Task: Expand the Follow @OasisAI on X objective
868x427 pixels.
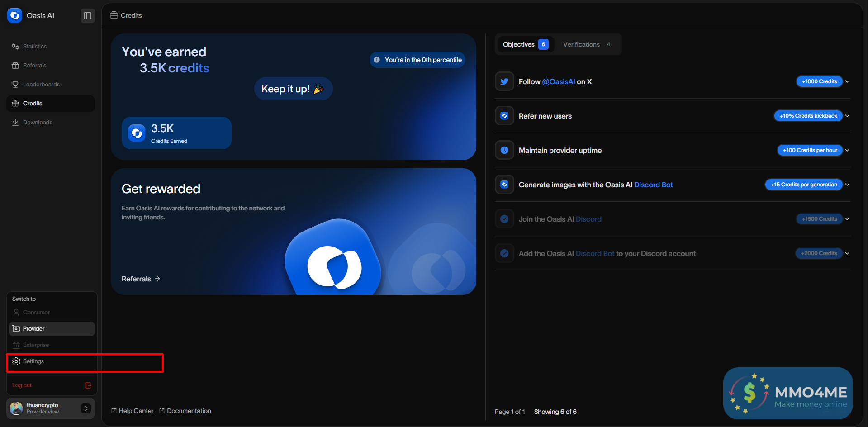Action: pos(847,81)
